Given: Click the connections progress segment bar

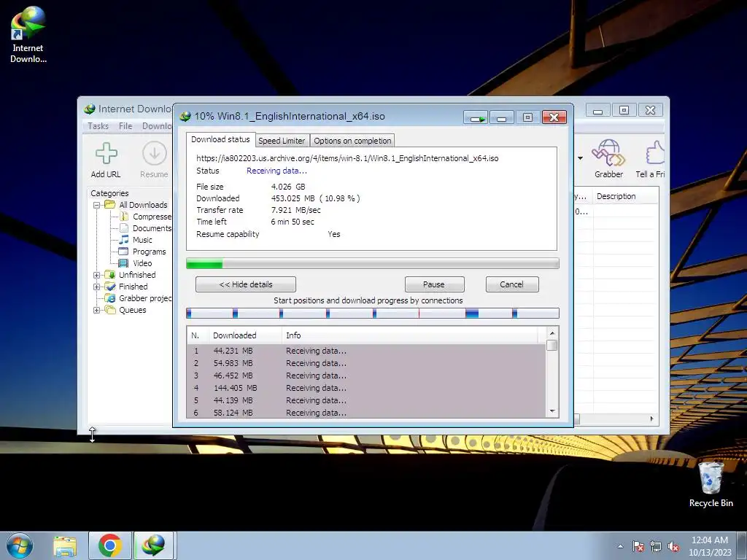Looking at the screenshot, I should pos(372,313).
